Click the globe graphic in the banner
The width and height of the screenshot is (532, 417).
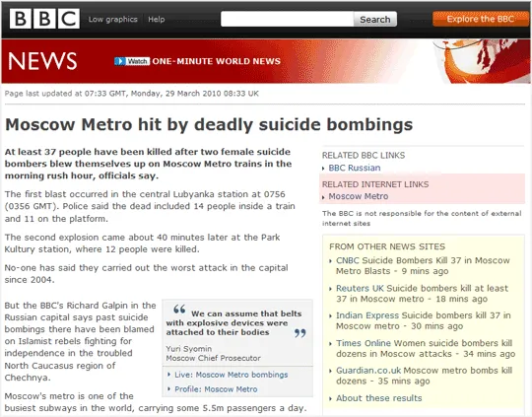pos(482,61)
